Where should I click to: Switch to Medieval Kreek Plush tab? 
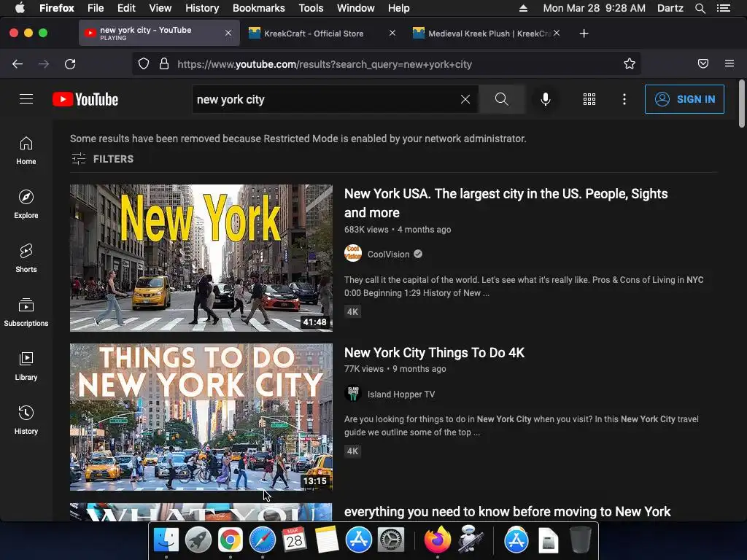point(488,34)
